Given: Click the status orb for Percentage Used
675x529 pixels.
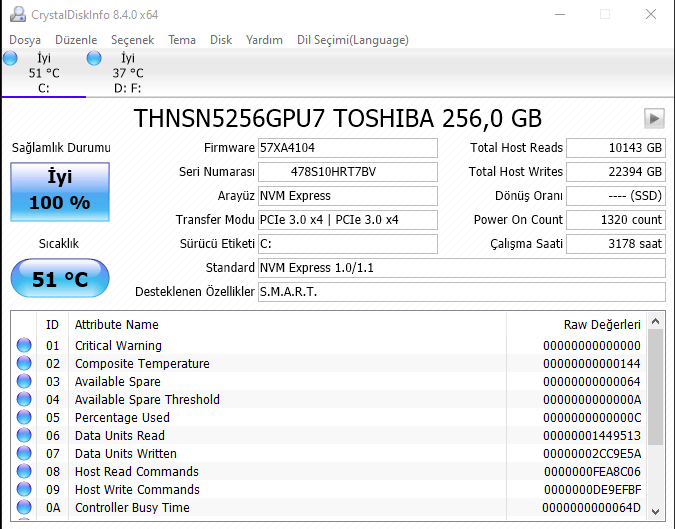Looking at the screenshot, I should click(x=24, y=418).
